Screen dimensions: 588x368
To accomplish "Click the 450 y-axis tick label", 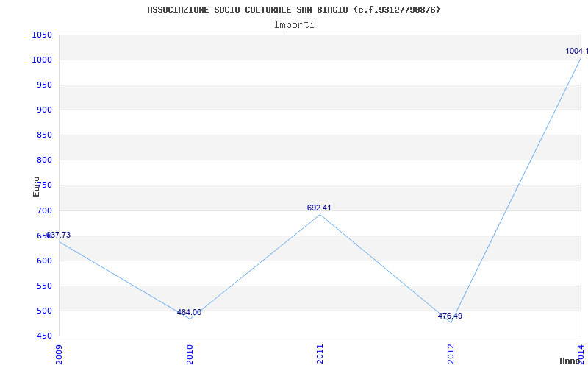I will (44, 336).
